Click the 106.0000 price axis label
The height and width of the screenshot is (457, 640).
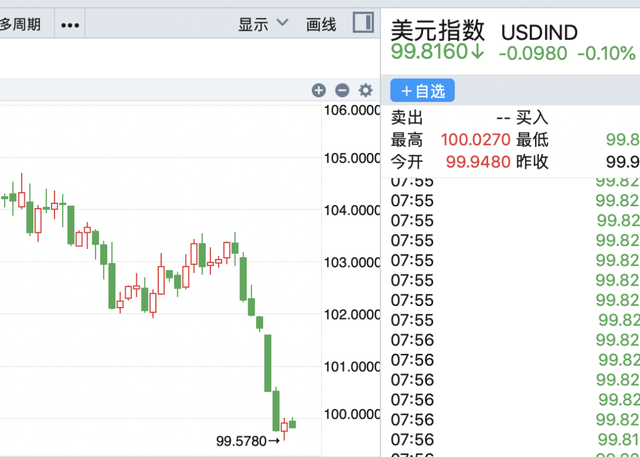(352, 110)
